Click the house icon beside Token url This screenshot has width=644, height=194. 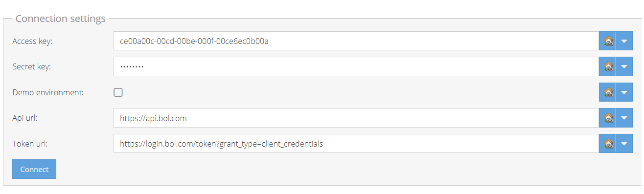607,144
